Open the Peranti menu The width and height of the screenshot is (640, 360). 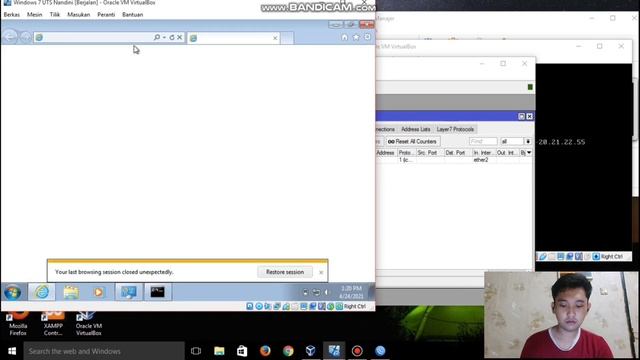click(106, 14)
